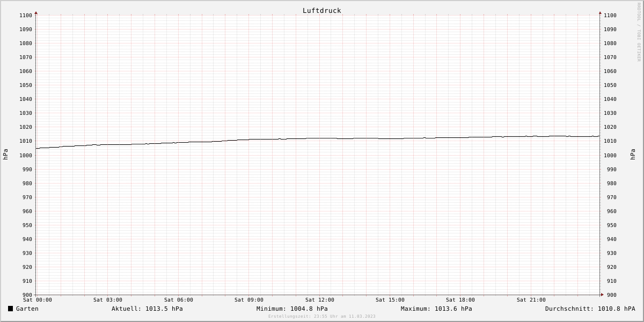Click the 1000 label on left axis

[x=25, y=155]
